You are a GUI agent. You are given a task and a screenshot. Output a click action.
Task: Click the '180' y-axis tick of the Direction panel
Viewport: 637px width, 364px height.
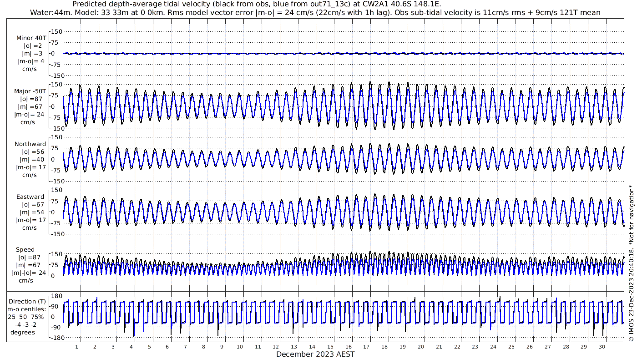(x=56, y=297)
